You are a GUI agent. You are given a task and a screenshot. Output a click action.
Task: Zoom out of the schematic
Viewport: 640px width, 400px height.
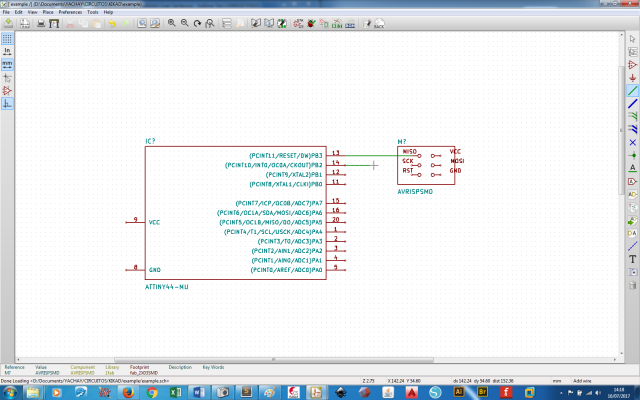(185, 23)
